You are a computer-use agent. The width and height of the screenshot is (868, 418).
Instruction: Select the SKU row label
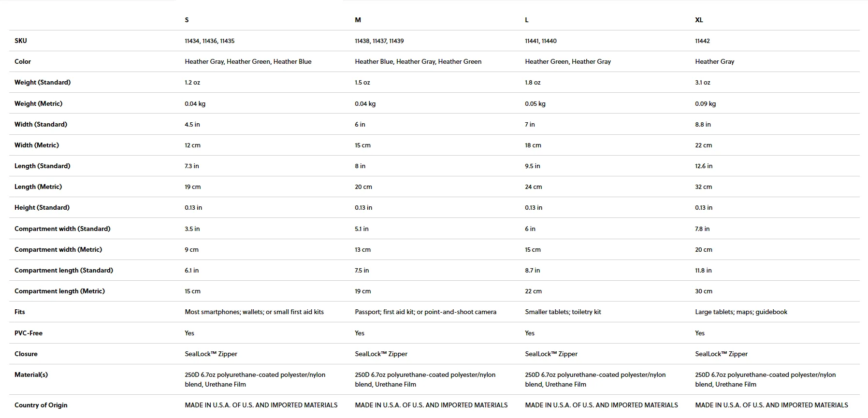pyautogui.click(x=21, y=41)
